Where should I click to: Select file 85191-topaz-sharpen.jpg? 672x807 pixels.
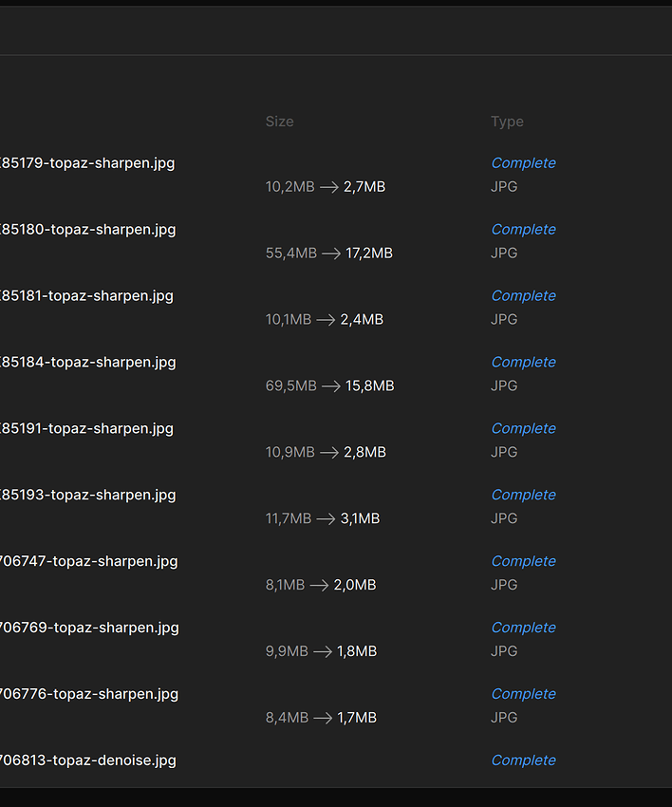tap(86, 429)
